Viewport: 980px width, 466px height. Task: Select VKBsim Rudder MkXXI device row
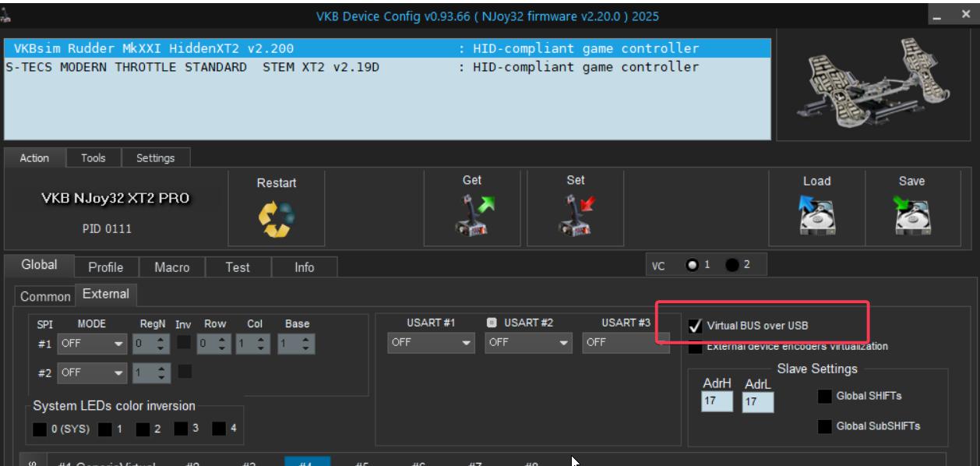(x=388, y=48)
